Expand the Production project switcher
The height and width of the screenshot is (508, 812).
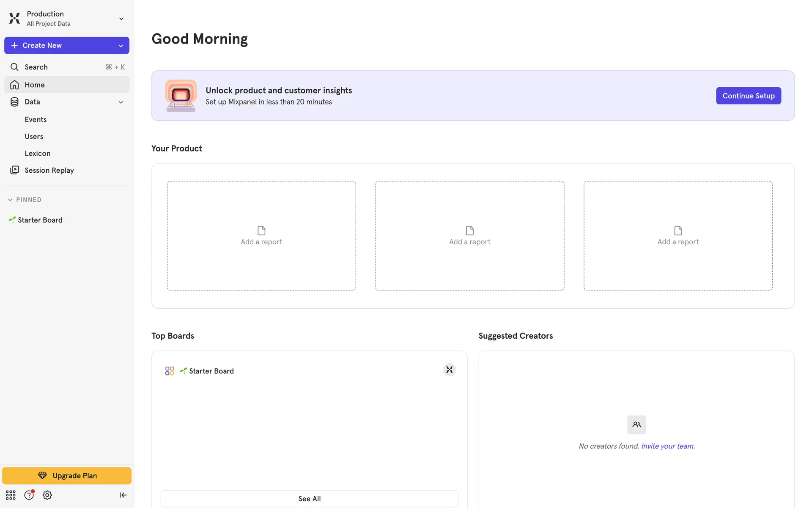point(121,19)
